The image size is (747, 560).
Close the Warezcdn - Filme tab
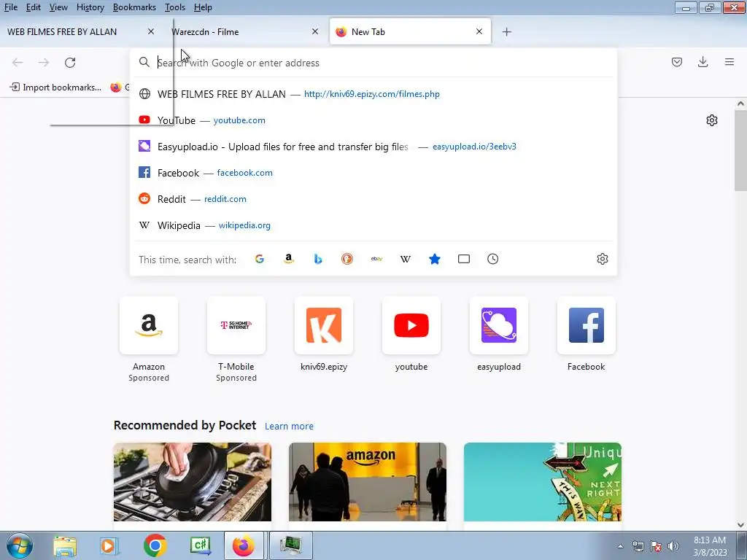pyautogui.click(x=315, y=31)
